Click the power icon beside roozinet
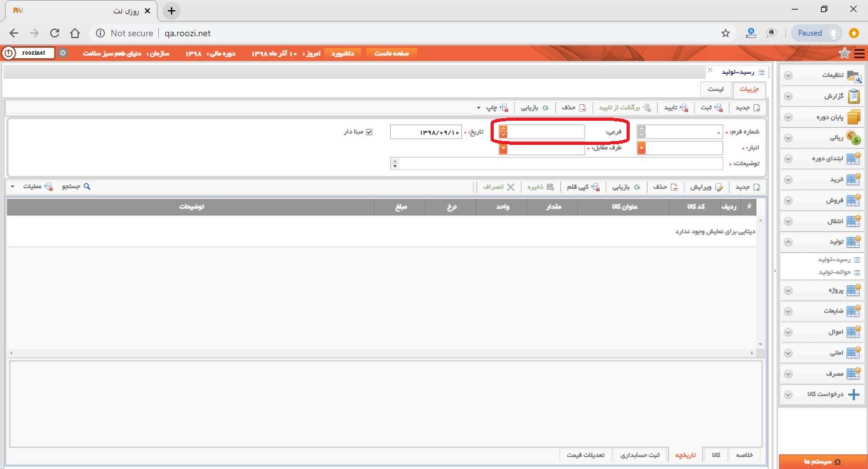 coord(9,53)
